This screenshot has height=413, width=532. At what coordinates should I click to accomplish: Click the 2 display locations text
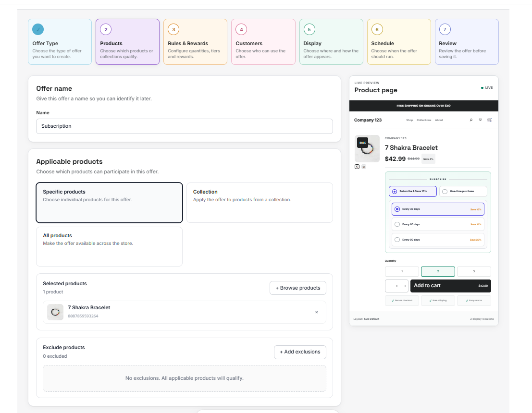pos(482,319)
